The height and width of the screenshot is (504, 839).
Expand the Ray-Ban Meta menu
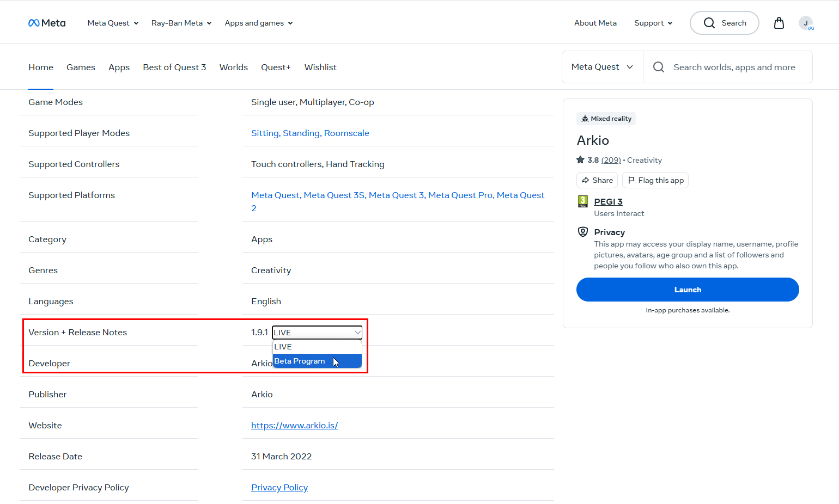[181, 23]
